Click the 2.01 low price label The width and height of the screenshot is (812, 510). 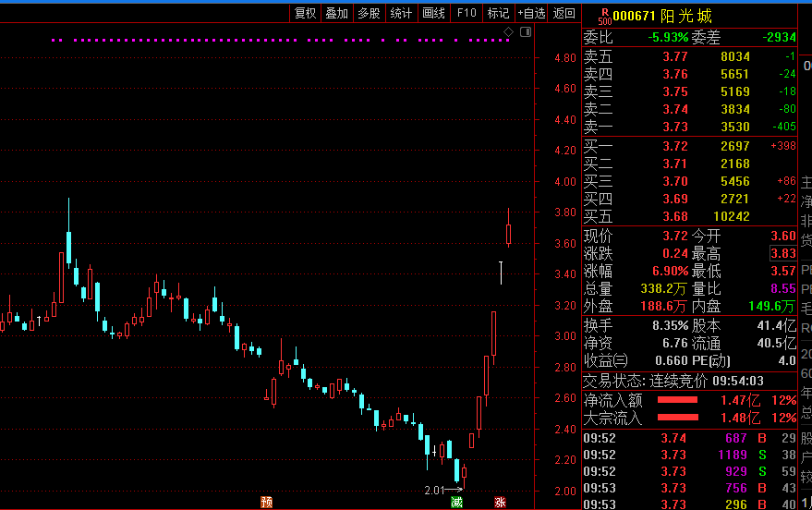click(x=434, y=490)
